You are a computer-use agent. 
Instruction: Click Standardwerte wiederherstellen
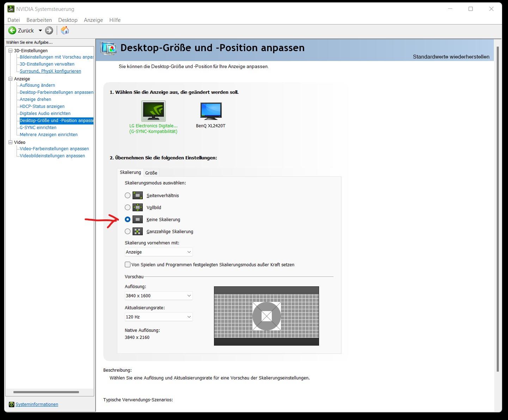(451, 57)
